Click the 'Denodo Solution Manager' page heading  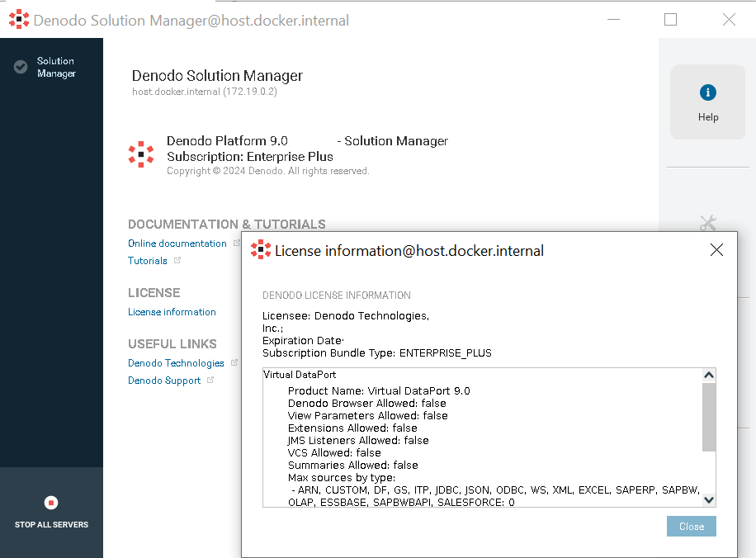[217, 76]
